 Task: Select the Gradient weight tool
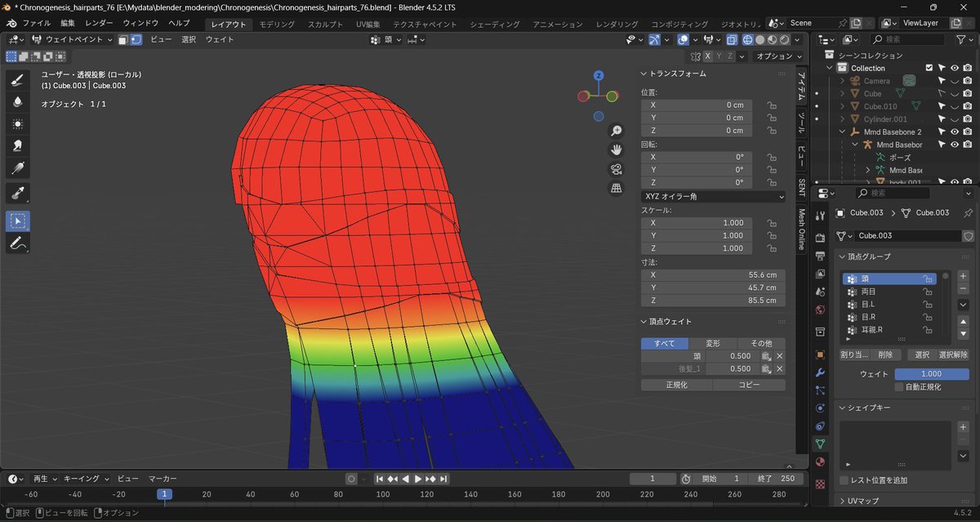(x=18, y=167)
